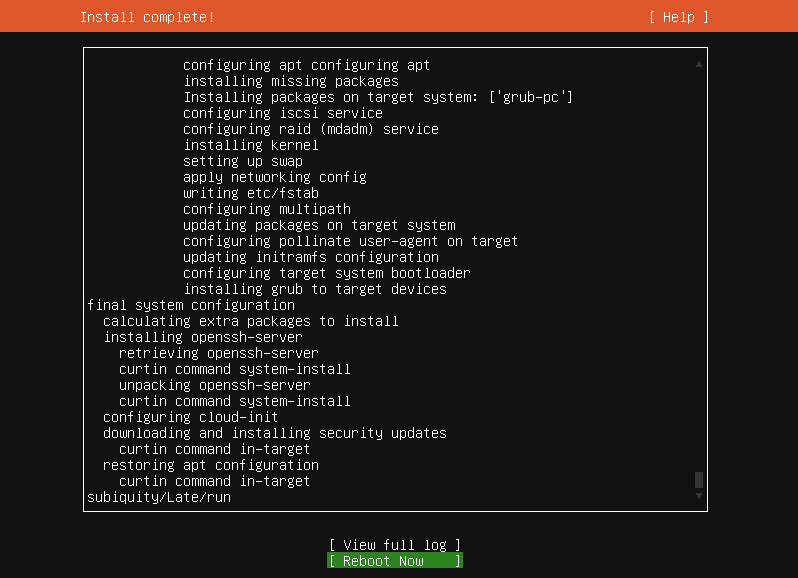
Task: Click line 'configuring raid (mdadm) service'
Action: [x=311, y=129]
